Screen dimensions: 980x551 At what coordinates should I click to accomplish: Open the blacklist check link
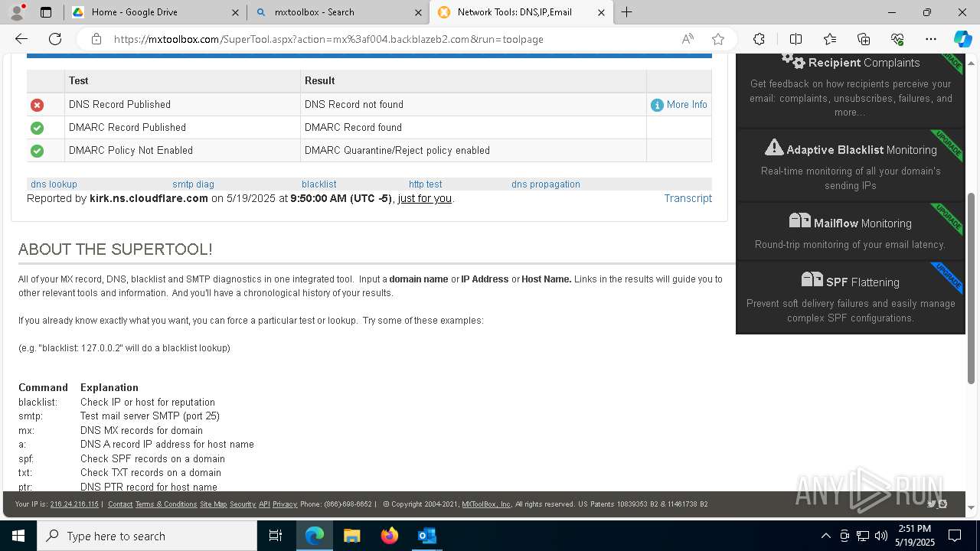pyautogui.click(x=319, y=184)
